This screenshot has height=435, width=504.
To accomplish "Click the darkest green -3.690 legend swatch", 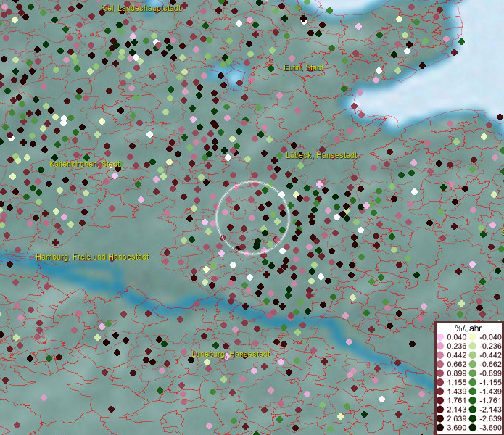I will pyautogui.click(x=473, y=428).
